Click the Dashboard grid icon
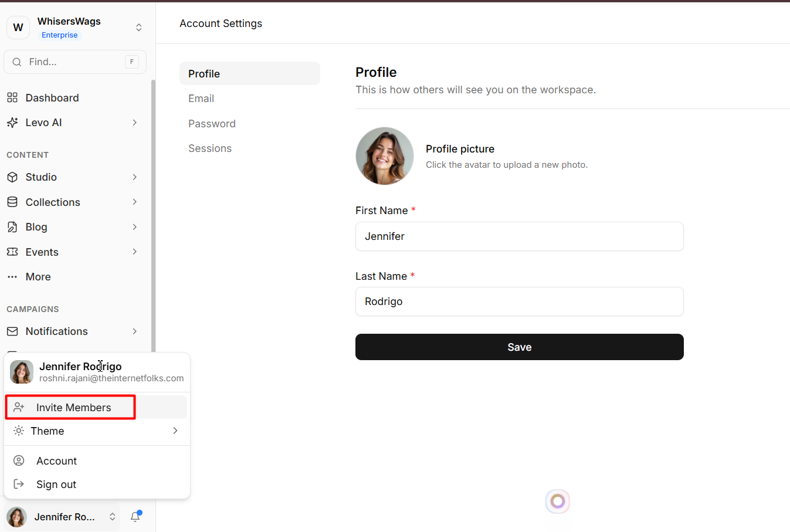Screen dimensions: 790x532 pyautogui.click(x=12, y=97)
